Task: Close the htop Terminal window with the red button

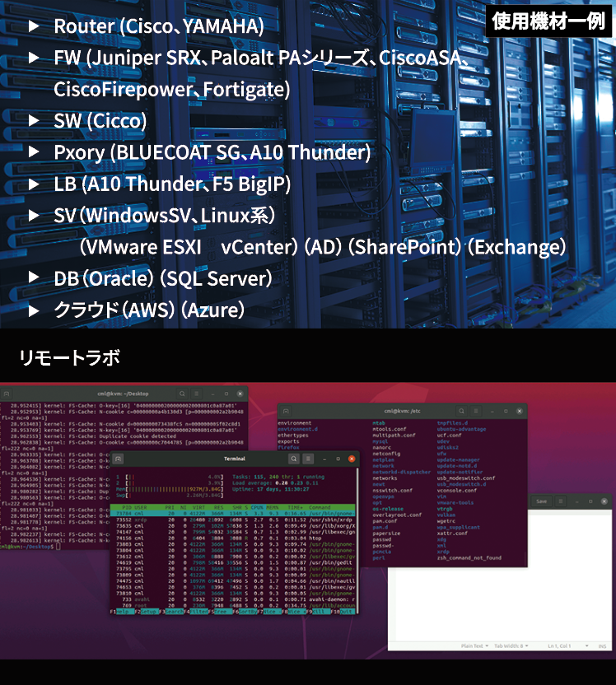Action: click(352, 459)
